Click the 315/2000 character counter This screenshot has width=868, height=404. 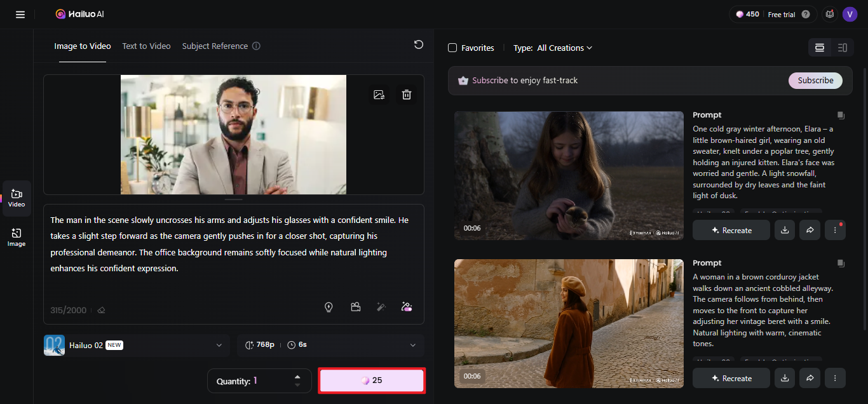coord(68,311)
